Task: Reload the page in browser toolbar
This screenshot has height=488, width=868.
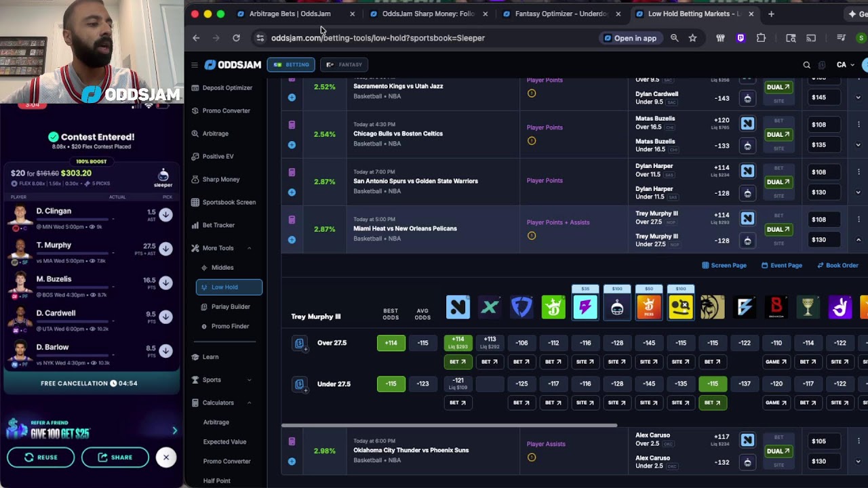Action: [236, 38]
